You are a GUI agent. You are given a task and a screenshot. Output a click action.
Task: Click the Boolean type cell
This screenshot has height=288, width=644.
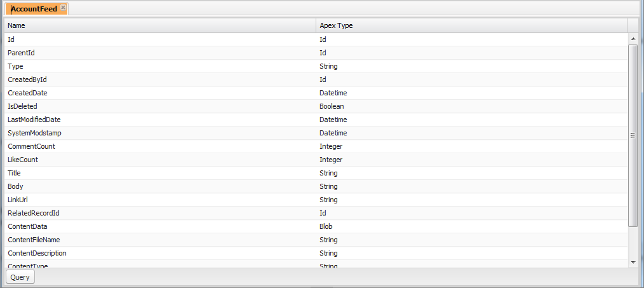[332, 106]
